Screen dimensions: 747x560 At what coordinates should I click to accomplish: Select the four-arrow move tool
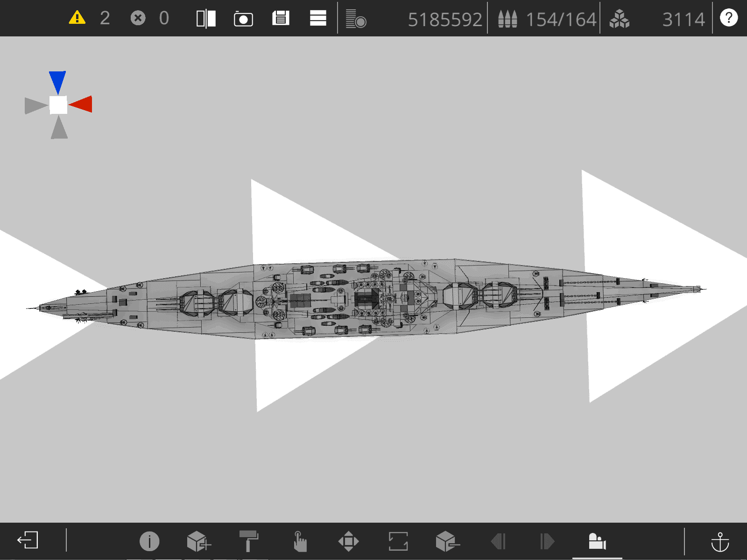click(349, 541)
